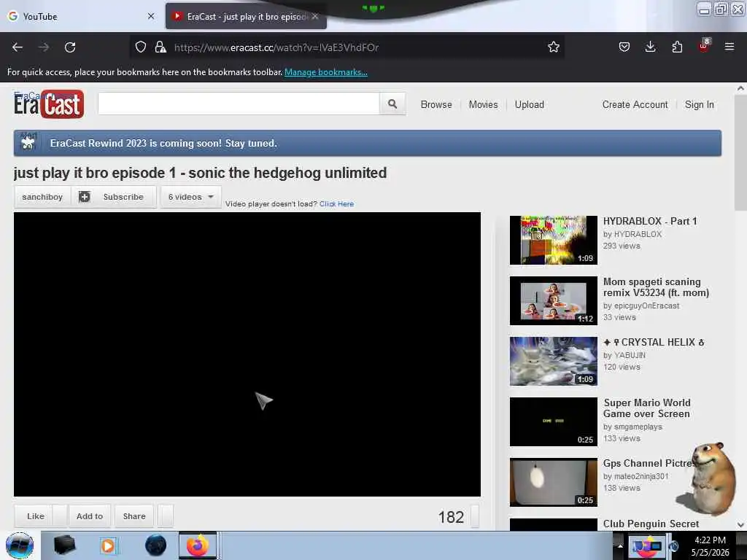Open the sanchiboy channel button

pos(42,197)
